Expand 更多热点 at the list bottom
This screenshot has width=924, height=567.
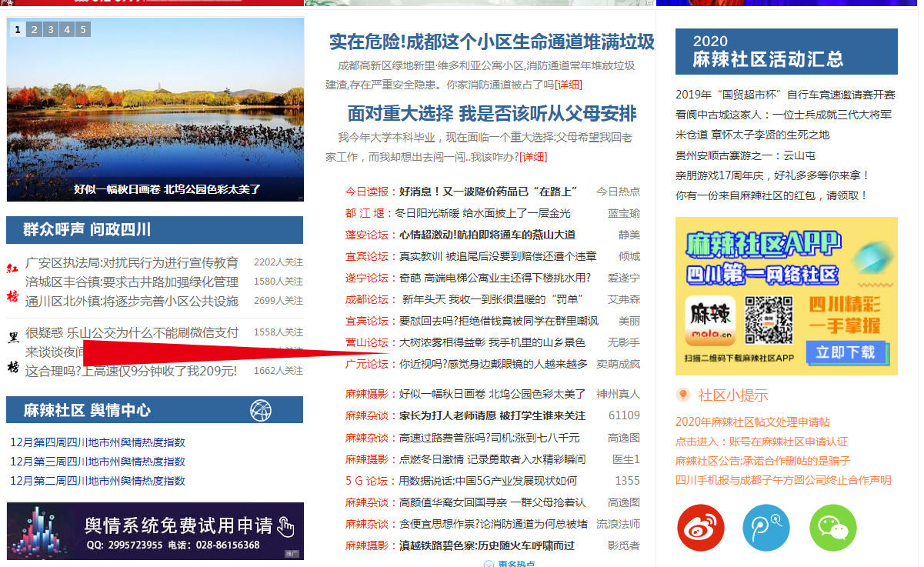(x=509, y=564)
